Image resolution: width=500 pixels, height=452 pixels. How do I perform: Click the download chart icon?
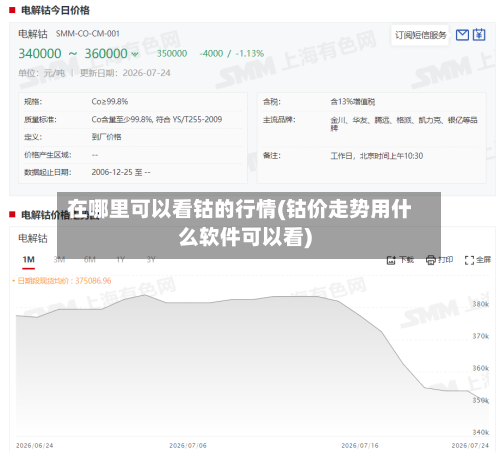[391, 260]
